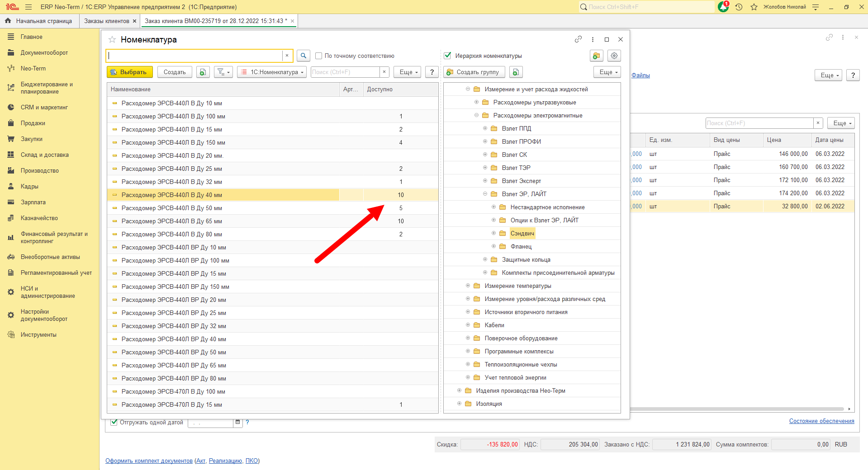Expand the Кабели folder
The image size is (868, 470).
click(468, 325)
